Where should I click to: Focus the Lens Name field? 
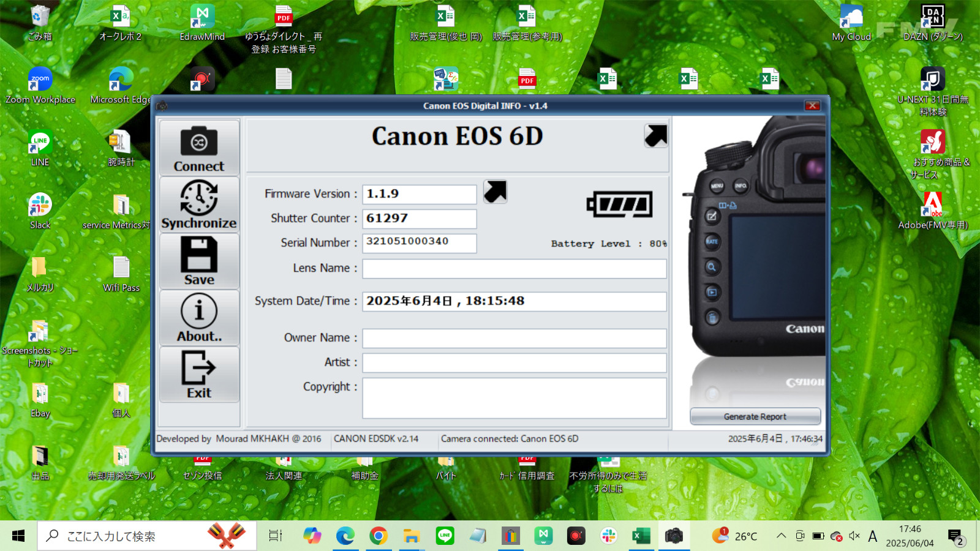pyautogui.click(x=514, y=269)
